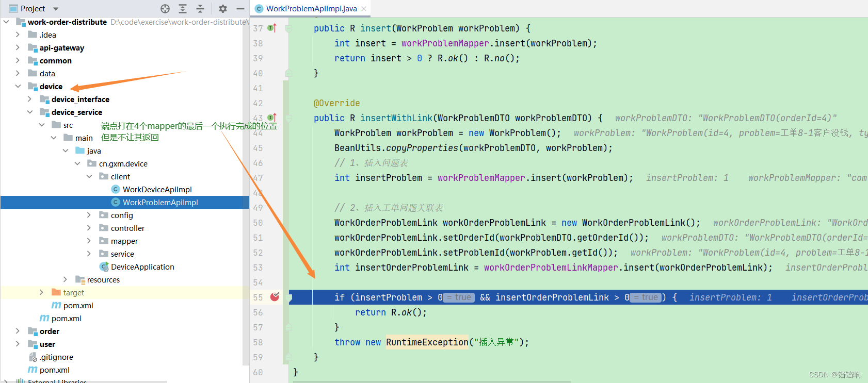
Task: Hide the Project panel with minus icon
Action: click(x=240, y=9)
